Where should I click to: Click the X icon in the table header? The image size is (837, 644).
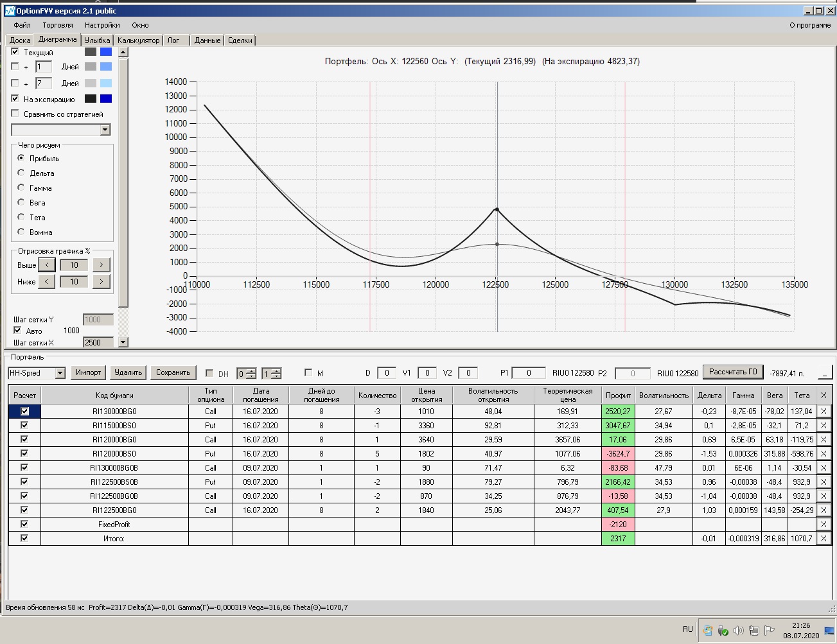pos(824,396)
